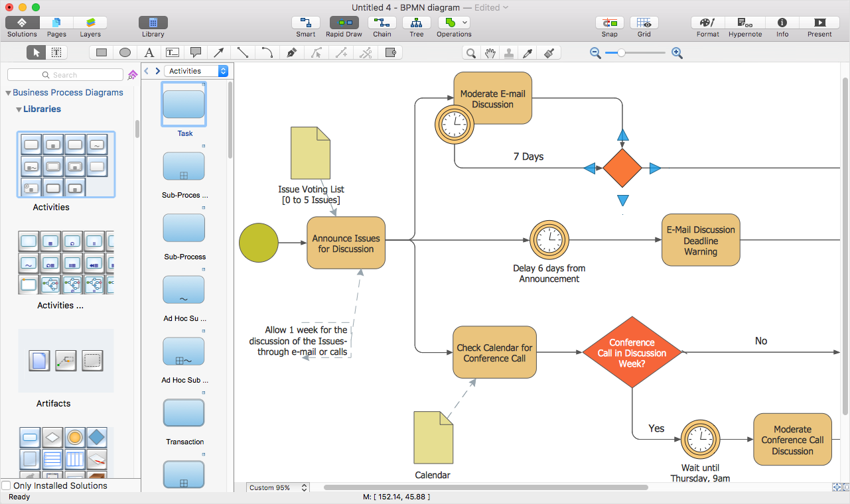Select the Rectangle shape tool
Screen dimensions: 850x504
pyautogui.click(x=102, y=53)
